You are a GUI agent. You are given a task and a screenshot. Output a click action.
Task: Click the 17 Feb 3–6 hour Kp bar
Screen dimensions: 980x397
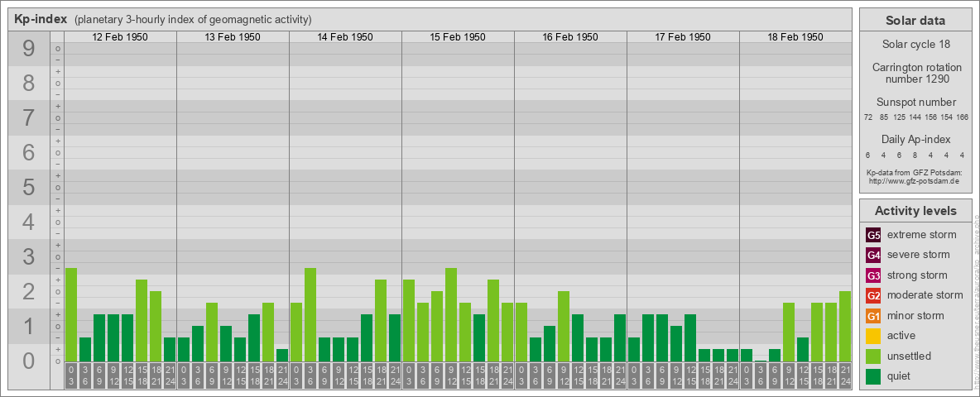pyautogui.click(x=647, y=337)
